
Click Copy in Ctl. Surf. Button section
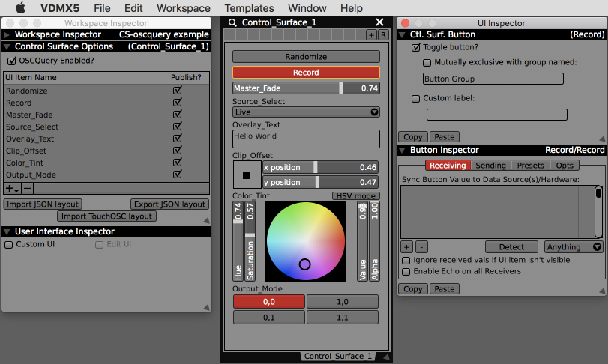[412, 137]
